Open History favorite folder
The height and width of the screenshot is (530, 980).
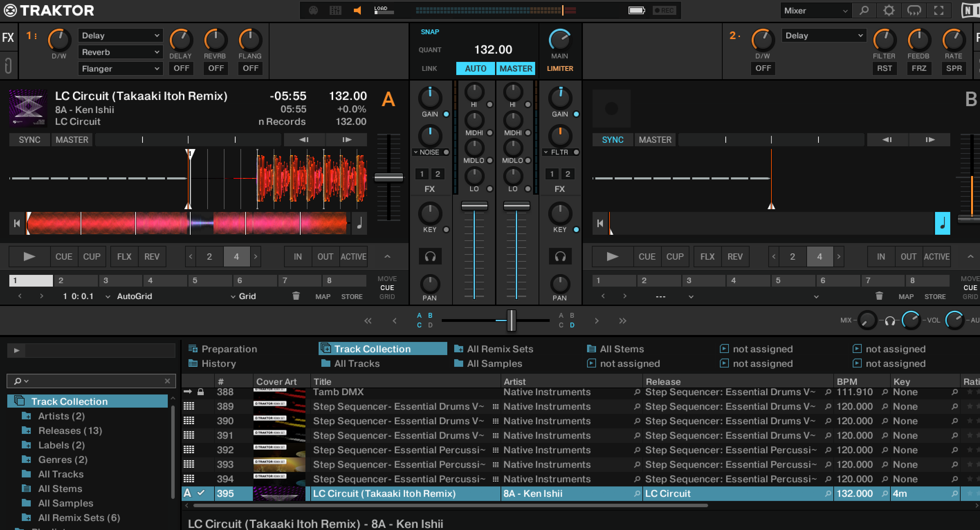(212, 363)
